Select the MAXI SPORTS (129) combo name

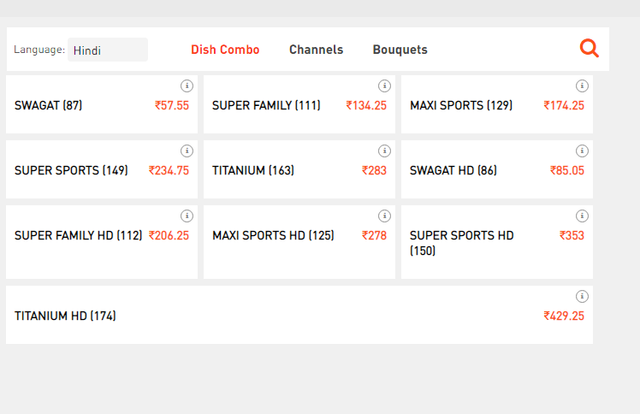tap(461, 105)
